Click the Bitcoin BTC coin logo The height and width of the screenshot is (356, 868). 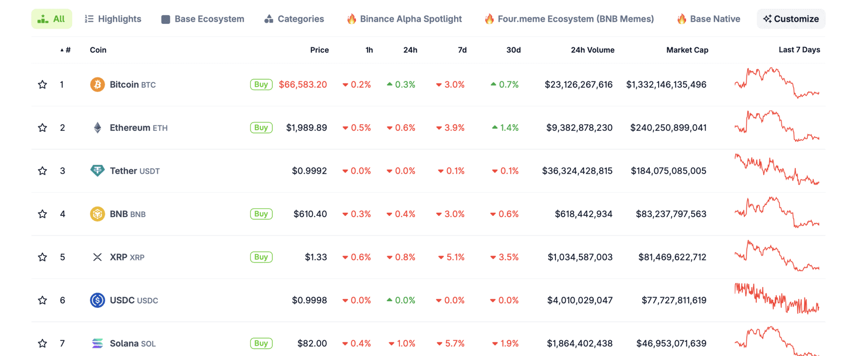98,84
